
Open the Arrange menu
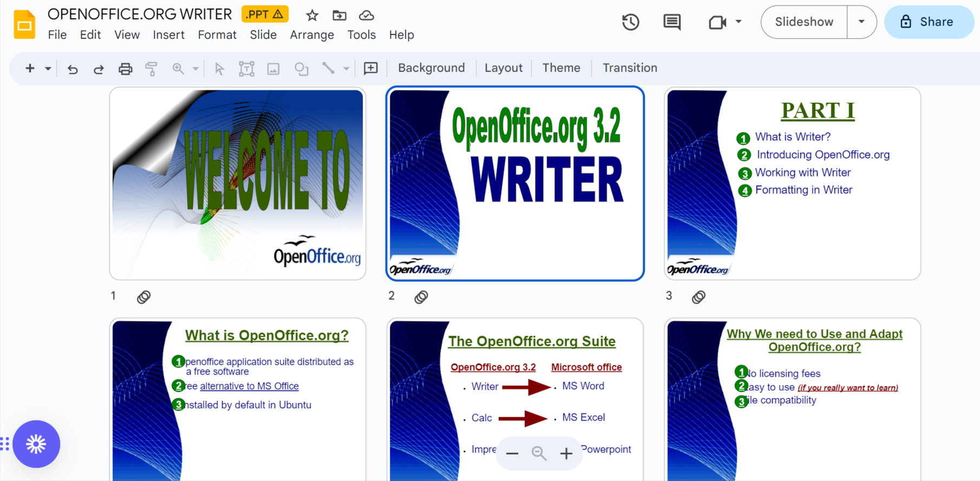[x=312, y=35]
